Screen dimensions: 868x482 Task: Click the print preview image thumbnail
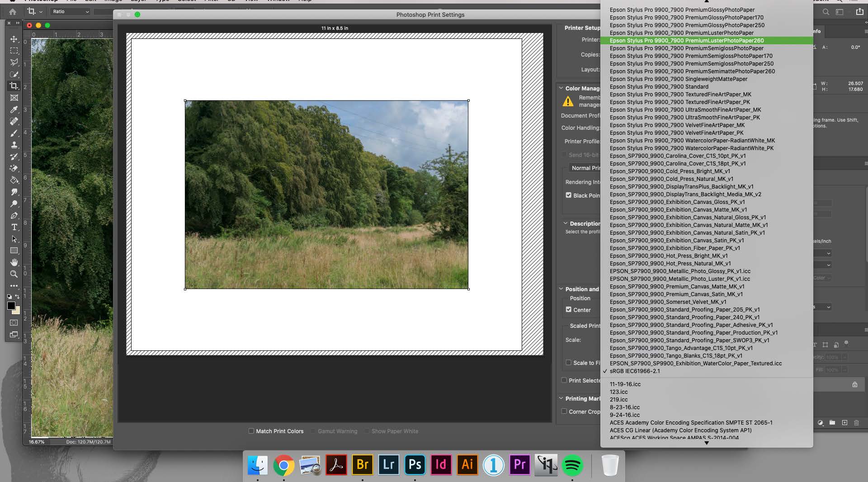click(326, 195)
